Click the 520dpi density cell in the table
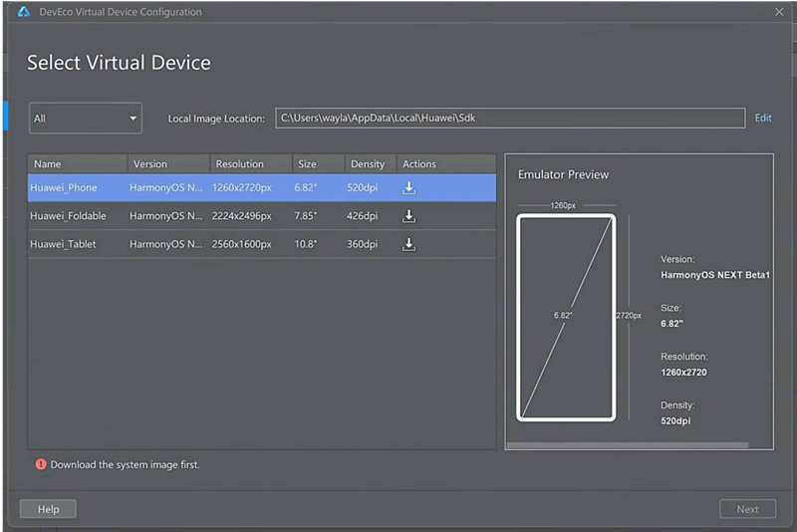Image resolution: width=797 pixels, height=532 pixels. [x=363, y=187]
